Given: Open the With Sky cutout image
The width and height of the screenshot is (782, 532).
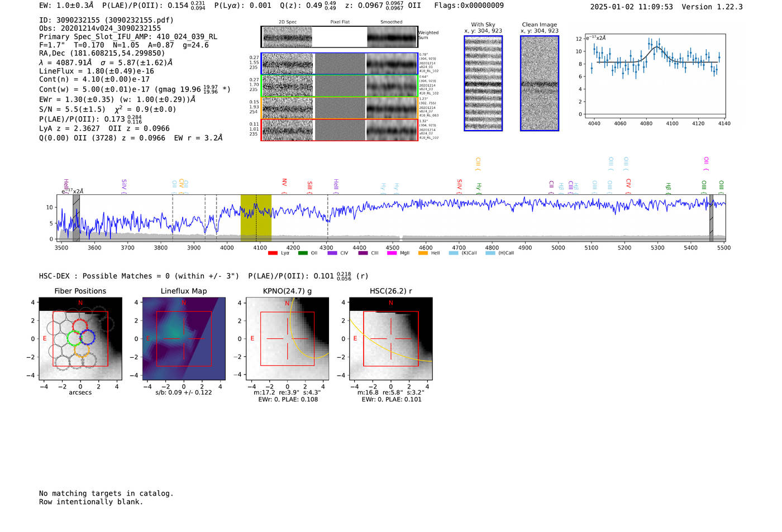Looking at the screenshot, I should [x=483, y=83].
